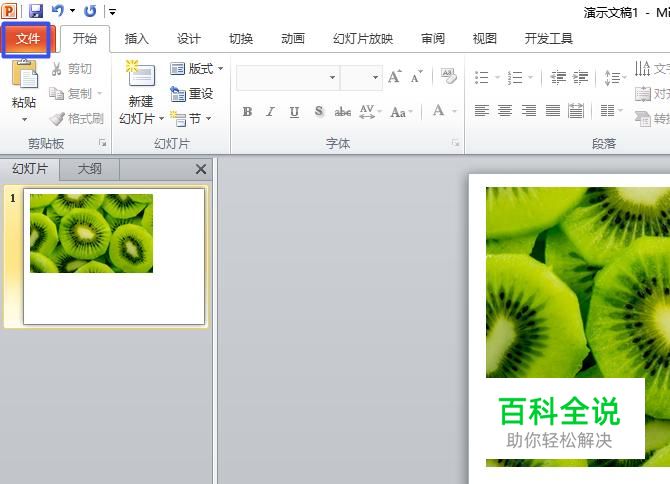
Task: Click the distributed alignment icon
Action: coord(576,111)
